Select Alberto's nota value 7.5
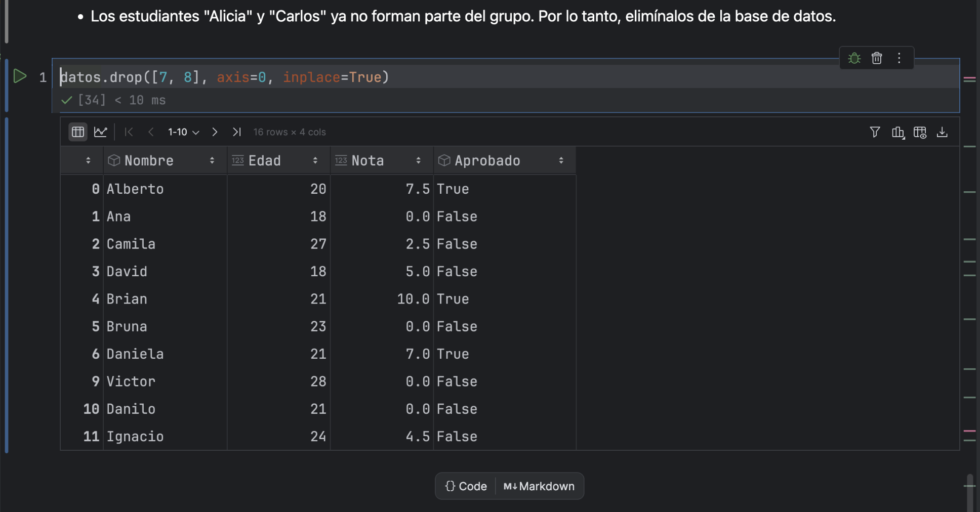 (382, 189)
